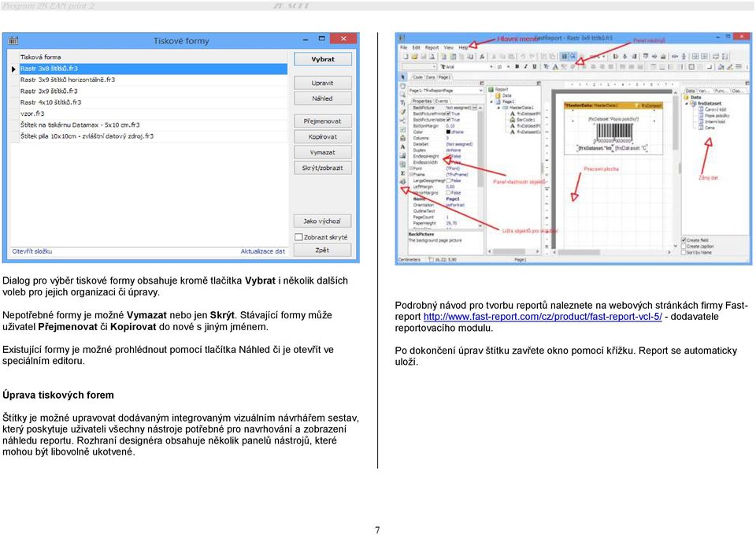Viewport: 756px width, 535px height.
Task: Switch to the Code tab
Action: [417, 77]
